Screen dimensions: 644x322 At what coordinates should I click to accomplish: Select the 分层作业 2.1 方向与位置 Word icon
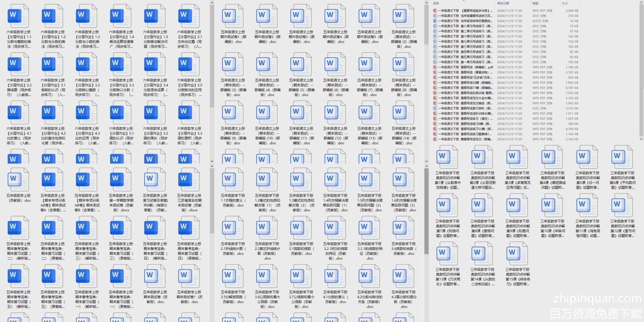click(189, 16)
